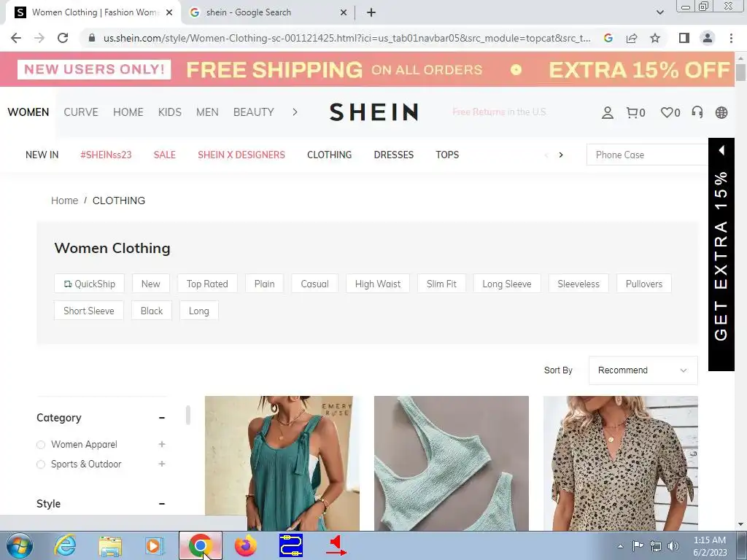Launch Firefox from the taskbar

pyautogui.click(x=246, y=545)
